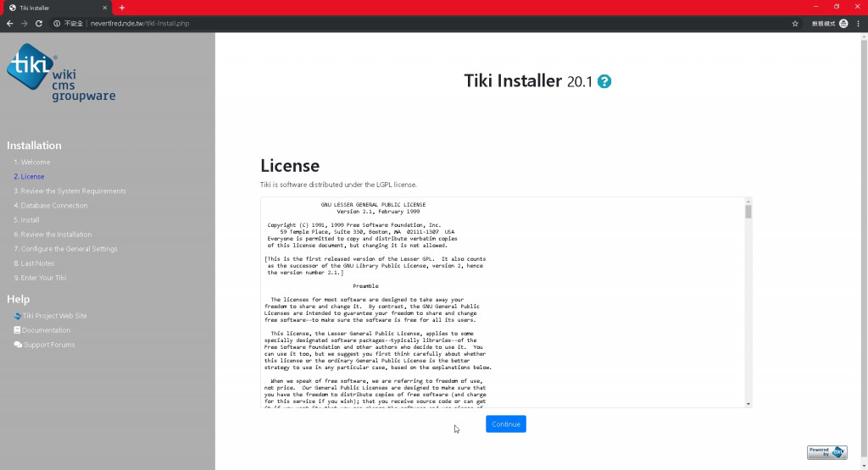Reload the page with refresh icon
The height and width of the screenshot is (470, 868).
click(x=39, y=23)
